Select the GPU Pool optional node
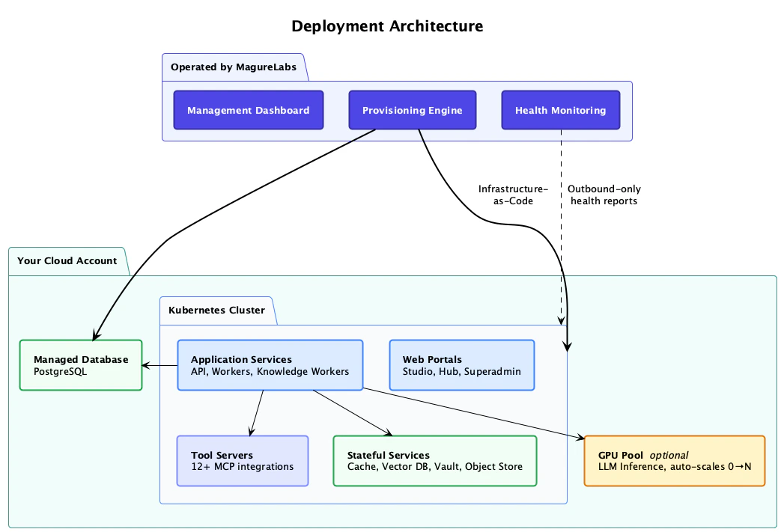This screenshot has width=781, height=532. [x=673, y=460]
